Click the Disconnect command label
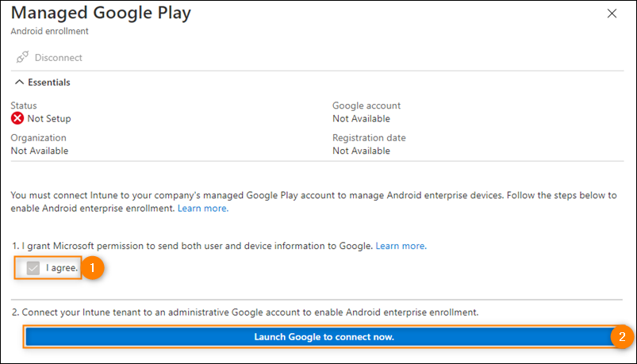The width and height of the screenshot is (637, 364). click(59, 58)
